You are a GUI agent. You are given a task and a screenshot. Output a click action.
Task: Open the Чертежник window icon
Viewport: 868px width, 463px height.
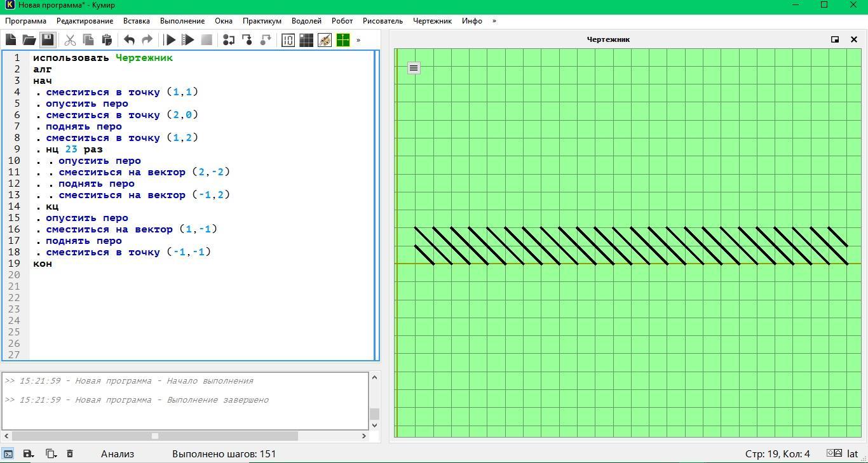343,40
